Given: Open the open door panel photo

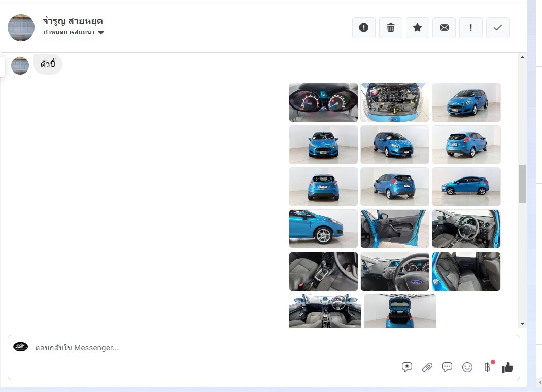Looking at the screenshot, I should pyautogui.click(x=395, y=229).
